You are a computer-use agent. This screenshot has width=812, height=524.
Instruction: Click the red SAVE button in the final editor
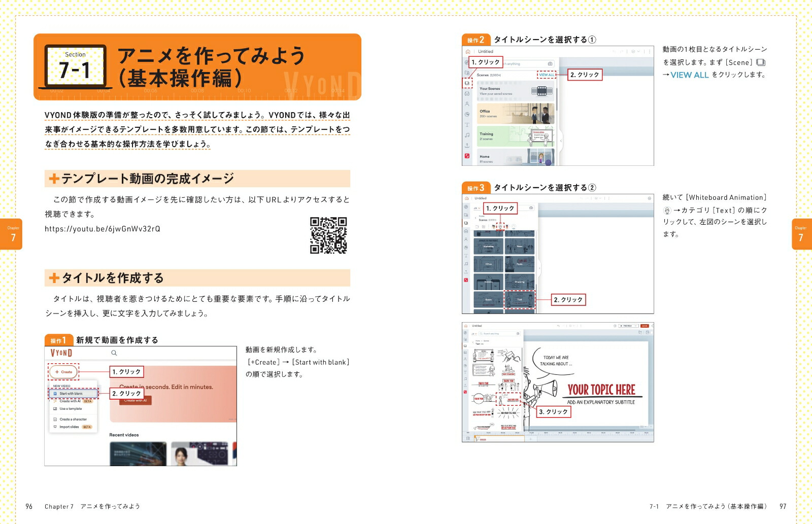pyautogui.click(x=645, y=326)
